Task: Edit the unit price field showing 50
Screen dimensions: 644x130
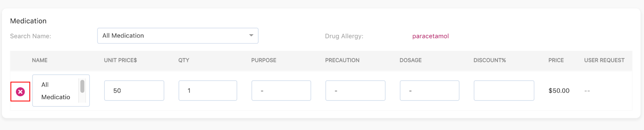Action: click(x=134, y=91)
